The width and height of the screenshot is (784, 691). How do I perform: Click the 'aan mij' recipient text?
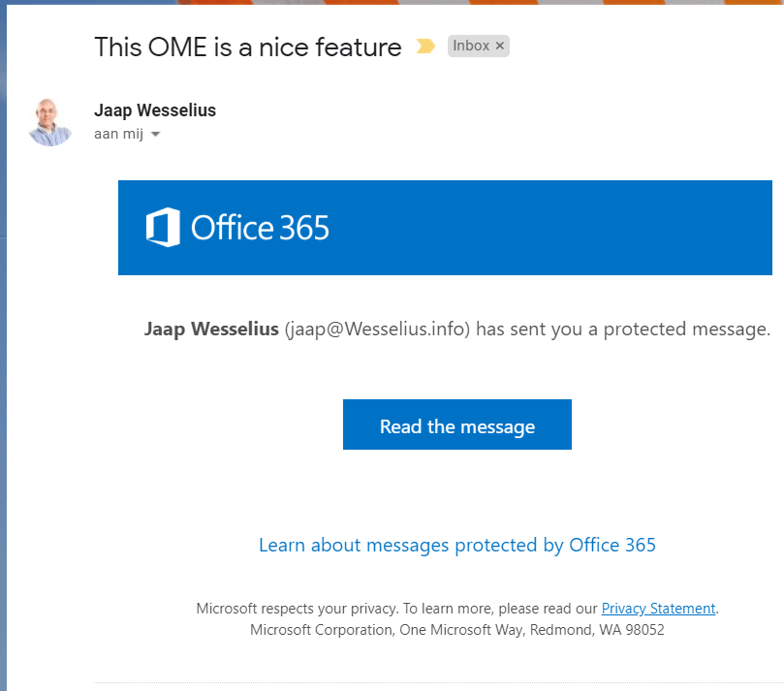click(118, 135)
